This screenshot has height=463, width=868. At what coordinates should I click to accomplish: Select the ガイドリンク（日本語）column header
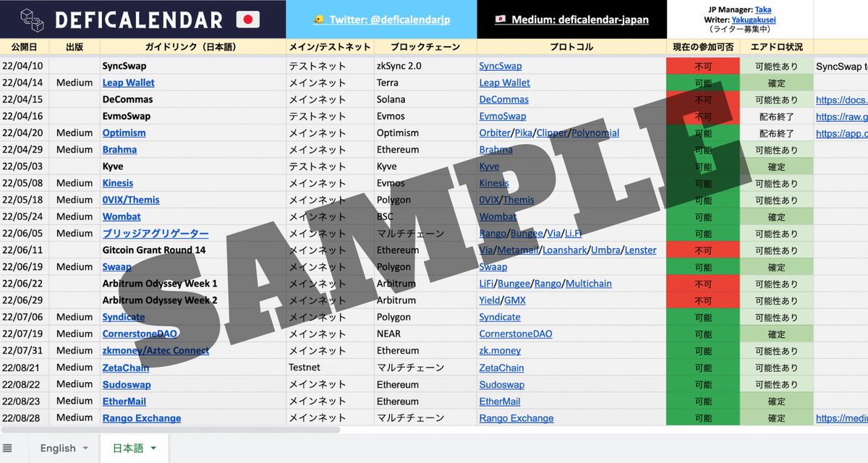coord(193,47)
